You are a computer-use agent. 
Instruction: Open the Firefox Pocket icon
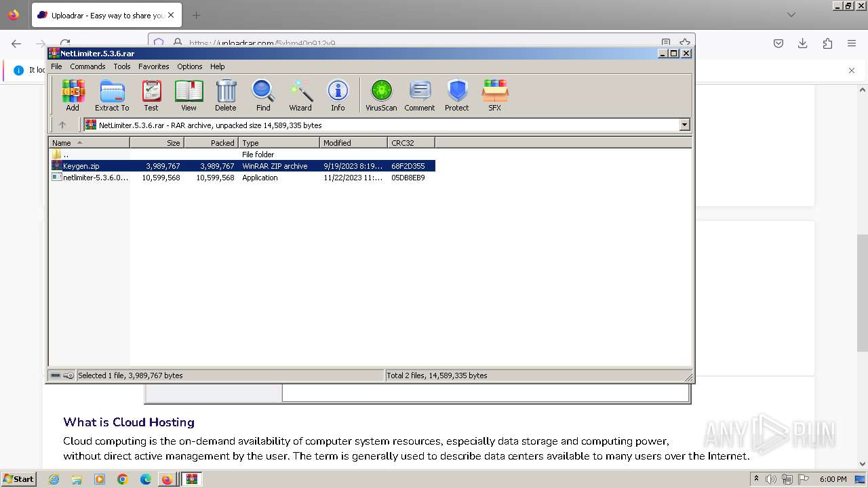pos(778,43)
